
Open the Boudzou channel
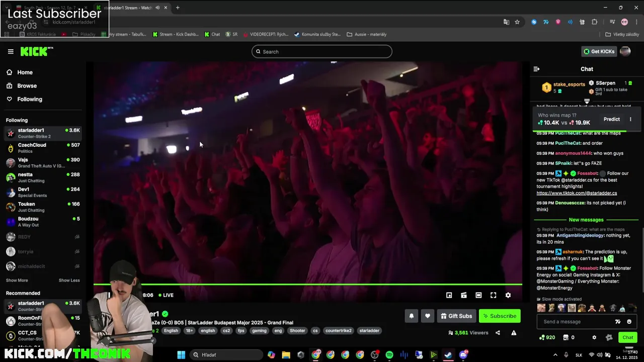click(x=43, y=222)
